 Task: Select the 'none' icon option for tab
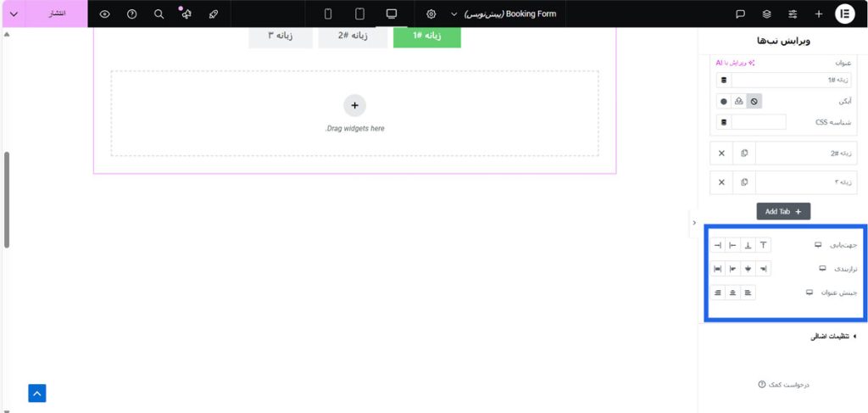[754, 101]
